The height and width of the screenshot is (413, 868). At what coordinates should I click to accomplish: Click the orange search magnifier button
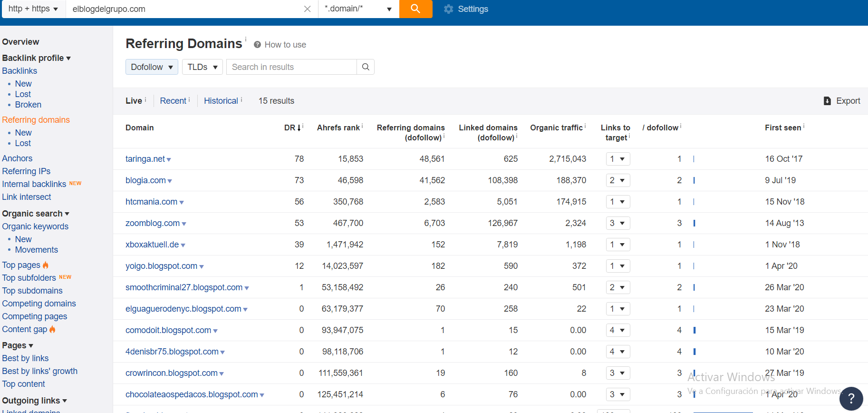(415, 9)
